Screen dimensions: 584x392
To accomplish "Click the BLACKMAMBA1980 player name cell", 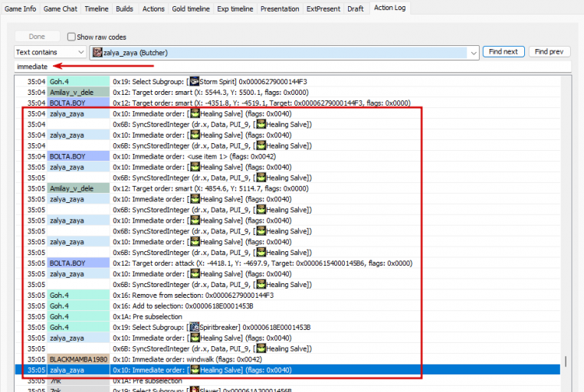I will coord(78,359).
